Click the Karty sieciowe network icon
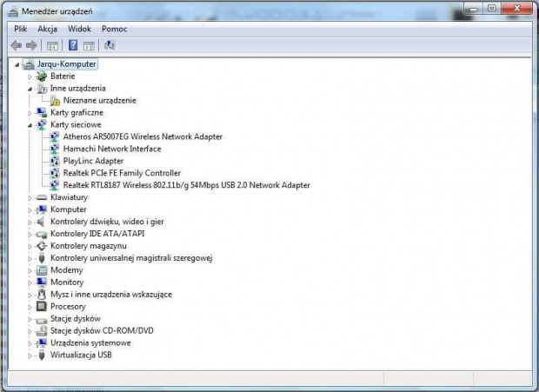This screenshot has width=539, height=392. click(41, 124)
